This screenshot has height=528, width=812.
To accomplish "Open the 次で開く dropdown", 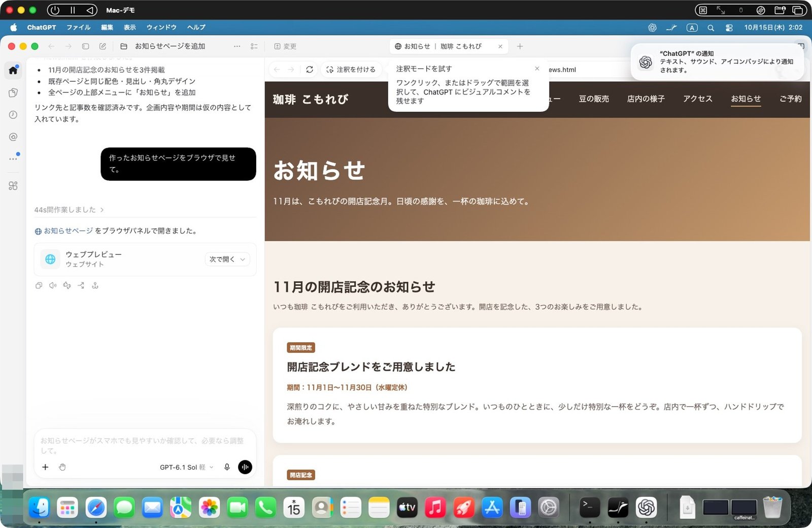I will 227,259.
